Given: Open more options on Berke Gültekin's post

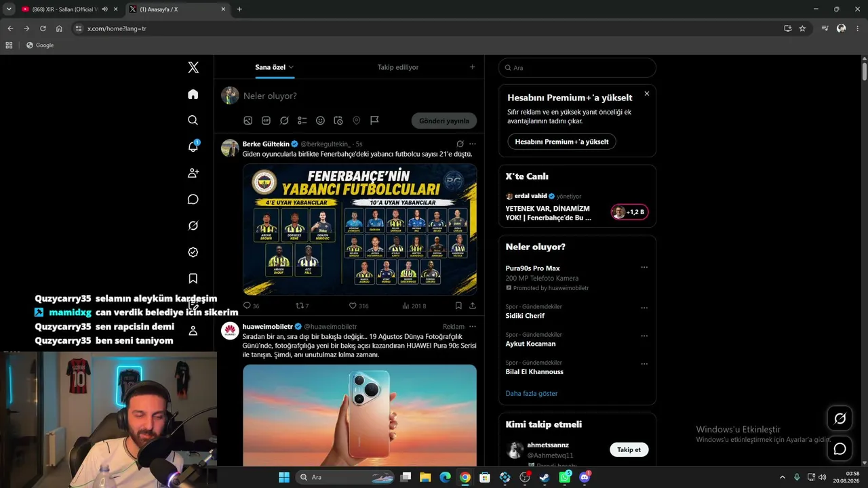Looking at the screenshot, I should click(x=473, y=144).
